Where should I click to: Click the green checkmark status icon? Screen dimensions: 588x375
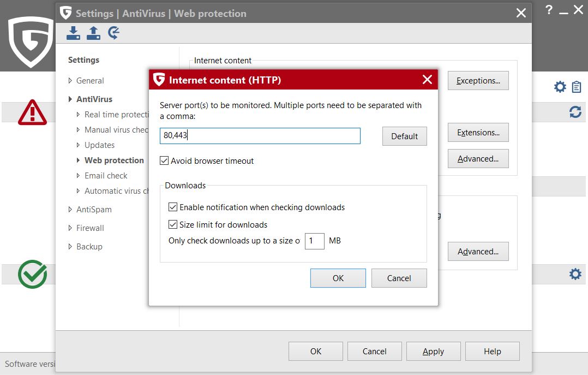[32, 273]
